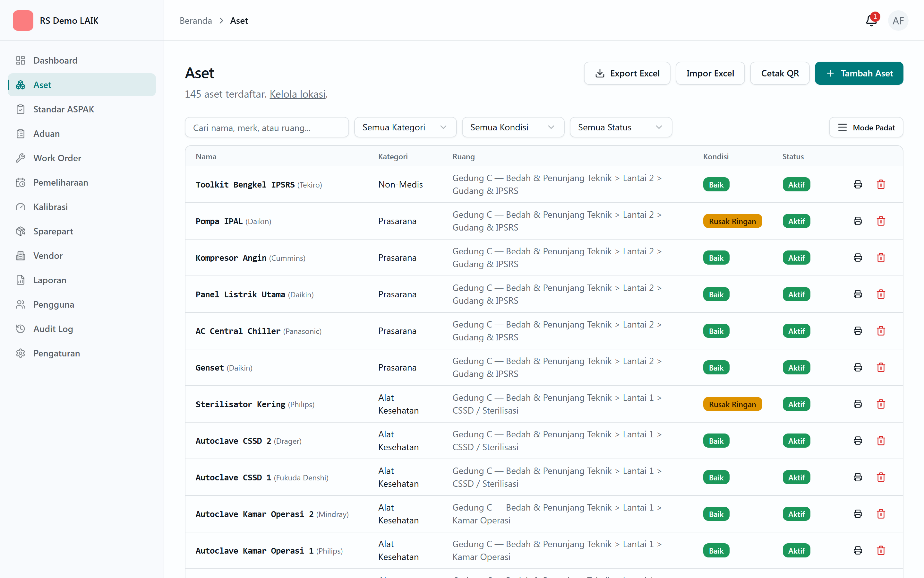The width and height of the screenshot is (924, 578).
Task: Open AC Central Chiller asset name
Action: 238,331
